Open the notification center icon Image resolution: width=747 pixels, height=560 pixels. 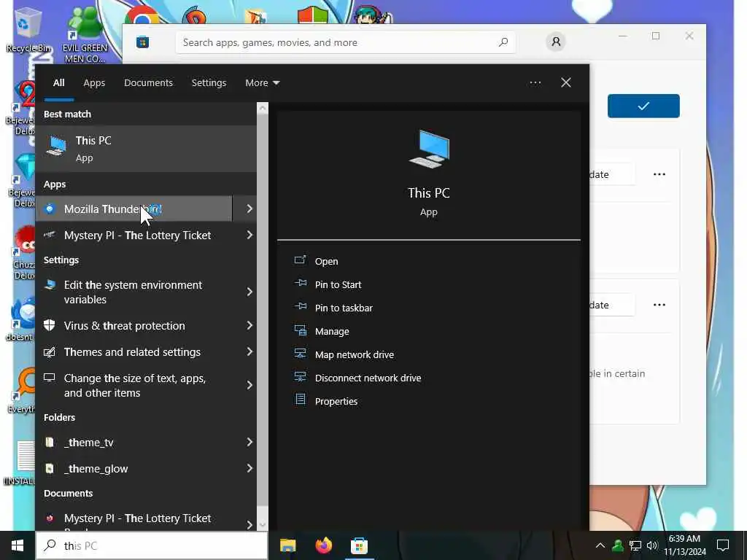[x=723, y=545]
